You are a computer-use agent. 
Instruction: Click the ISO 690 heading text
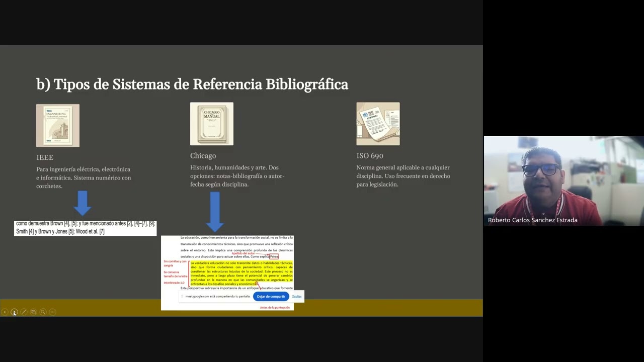pyautogui.click(x=370, y=156)
